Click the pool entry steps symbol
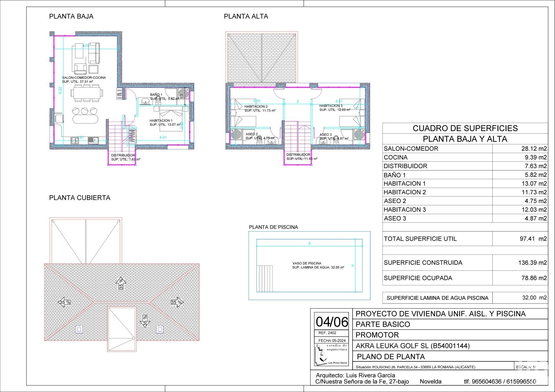555x392 pixels. coord(264,279)
